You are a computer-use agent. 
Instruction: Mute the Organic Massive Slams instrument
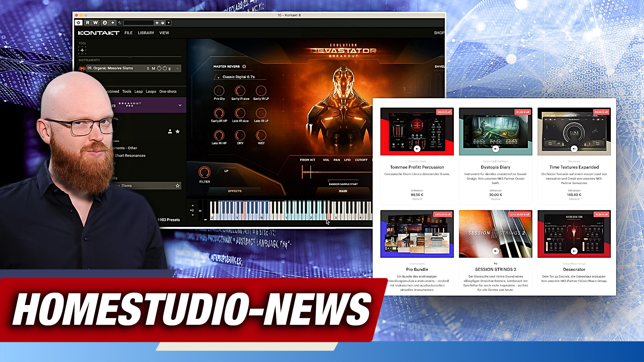(x=153, y=68)
